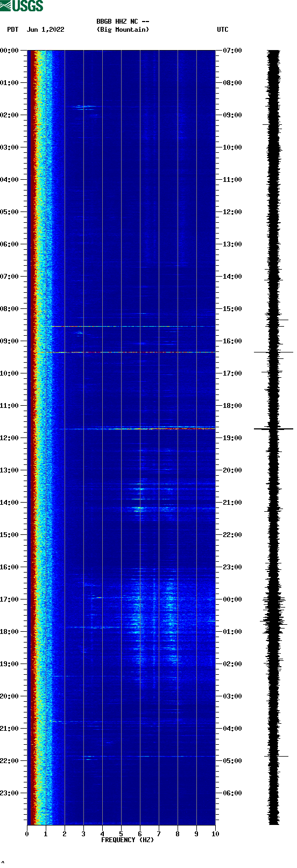Screen dimensions: 297x868
Task: Click the seismogram spike near 11:45 PDT
Action: (x=273, y=429)
